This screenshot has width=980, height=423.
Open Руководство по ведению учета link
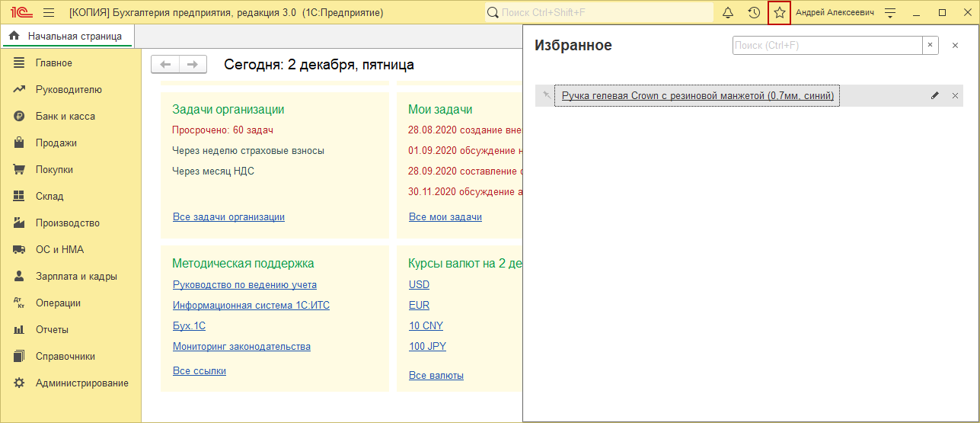(244, 285)
